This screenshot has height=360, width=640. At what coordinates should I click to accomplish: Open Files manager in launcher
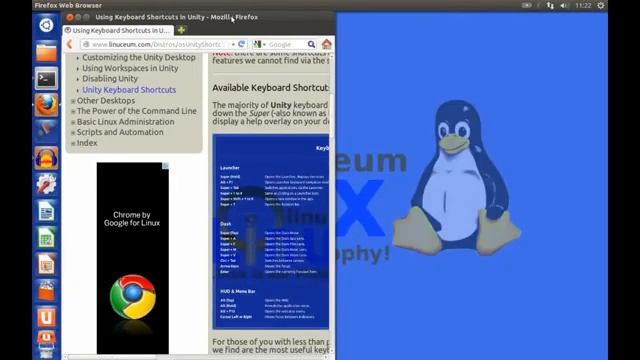[46, 52]
